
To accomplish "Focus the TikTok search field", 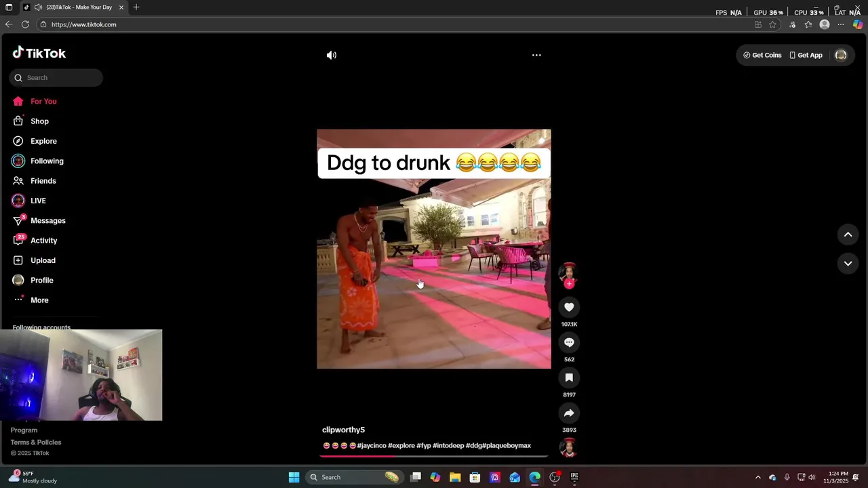I will (x=56, y=78).
